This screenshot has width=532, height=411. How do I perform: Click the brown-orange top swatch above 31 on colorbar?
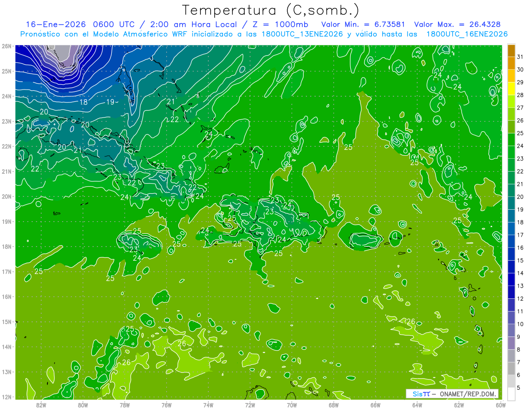[x=511, y=51]
